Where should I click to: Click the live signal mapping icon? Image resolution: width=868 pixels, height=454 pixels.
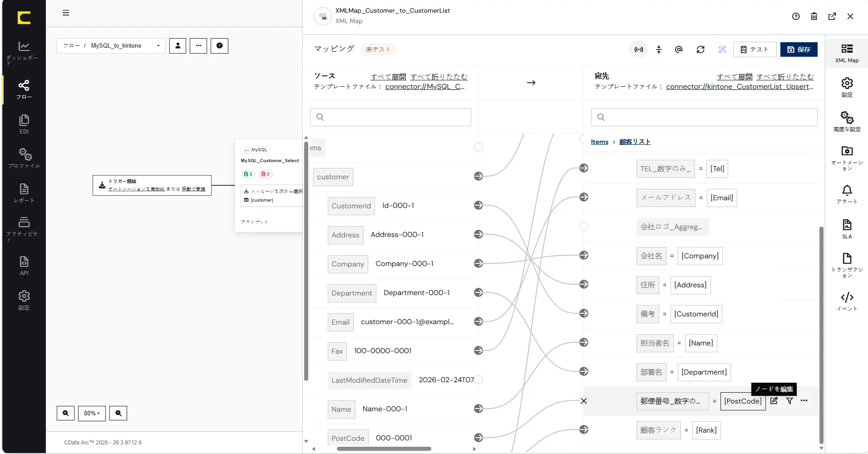639,49
